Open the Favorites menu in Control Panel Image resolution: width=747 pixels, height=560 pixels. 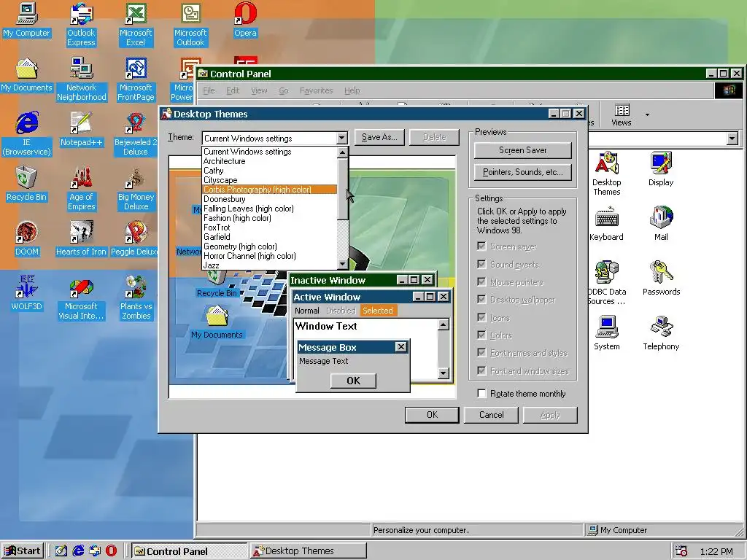click(317, 90)
